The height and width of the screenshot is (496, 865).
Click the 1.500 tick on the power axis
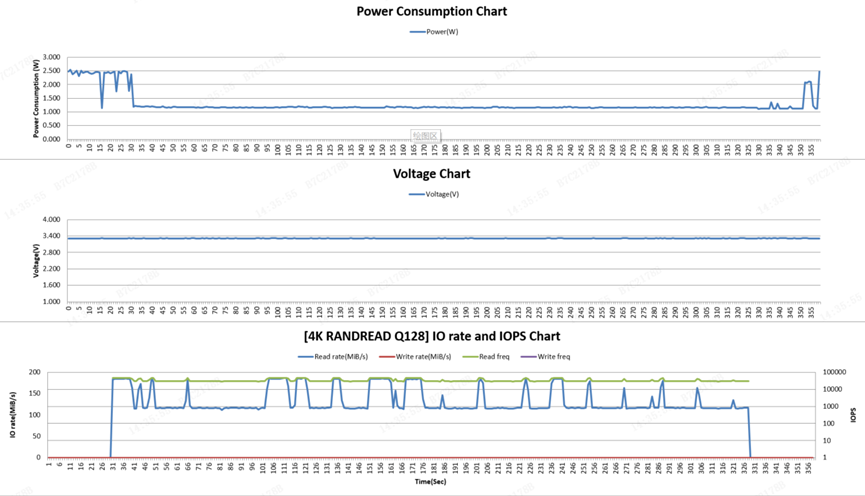(51, 99)
